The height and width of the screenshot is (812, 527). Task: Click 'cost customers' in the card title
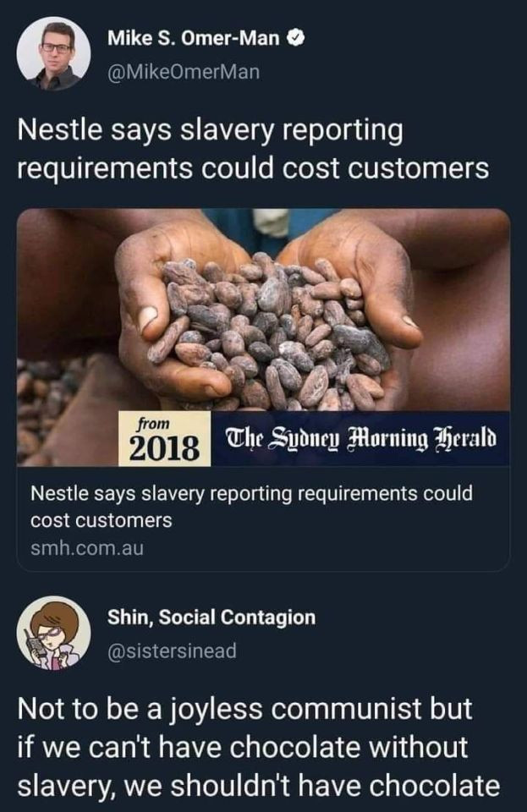click(x=102, y=520)
